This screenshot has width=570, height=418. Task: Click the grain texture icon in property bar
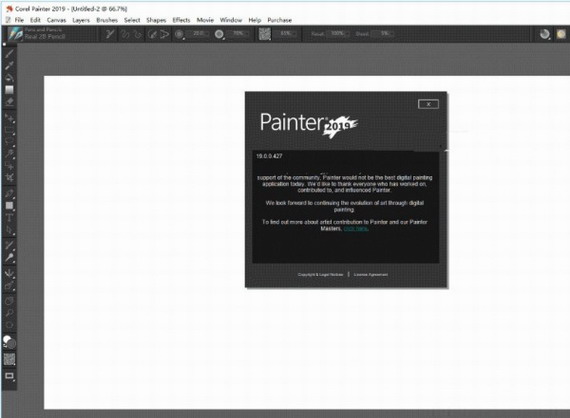[265, 34]
